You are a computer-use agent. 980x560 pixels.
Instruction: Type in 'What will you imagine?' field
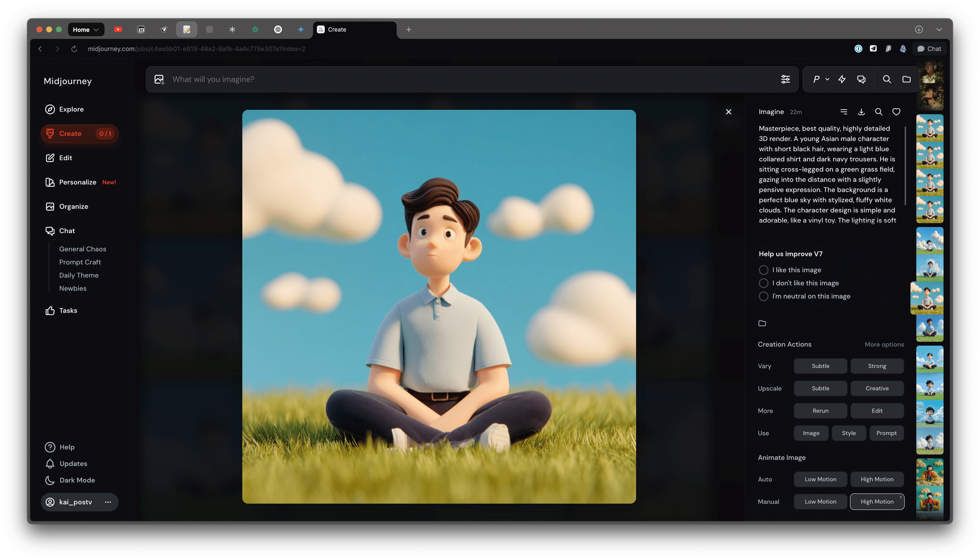click(462, 79)
